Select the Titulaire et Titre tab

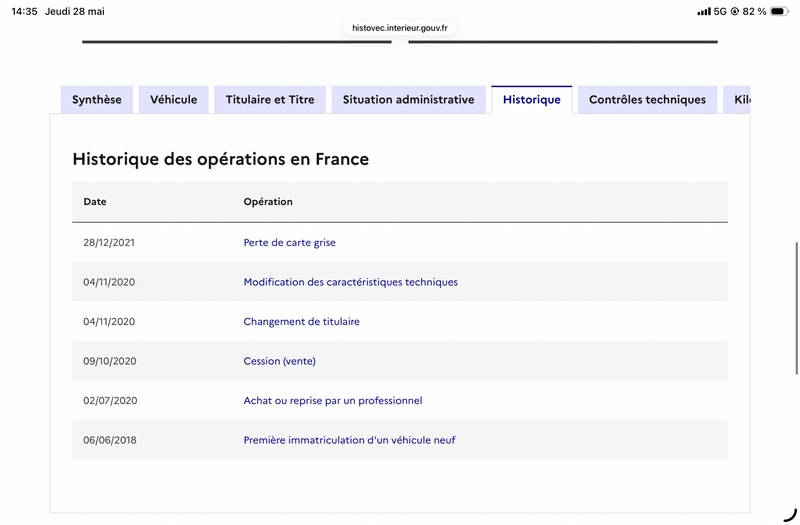[270, 99]
